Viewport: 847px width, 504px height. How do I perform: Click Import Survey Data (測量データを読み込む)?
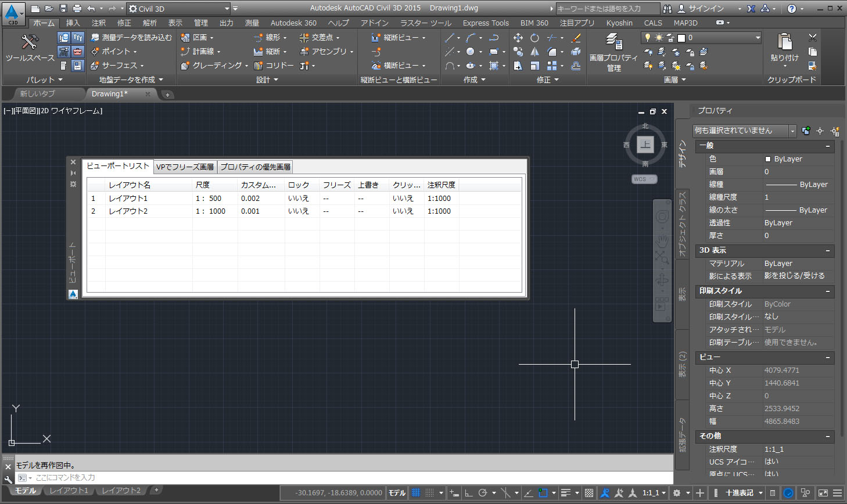click(x=131, y=37)
